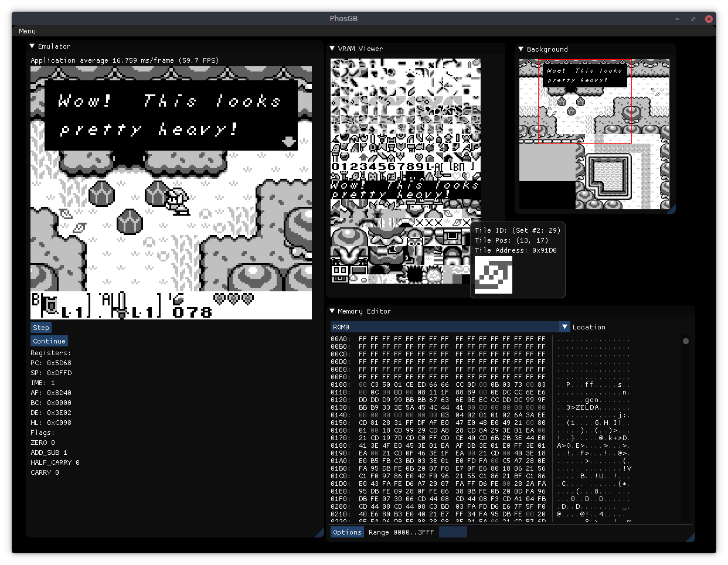Click the ADD_SUB 1 flag line

[x=49, y=453]
